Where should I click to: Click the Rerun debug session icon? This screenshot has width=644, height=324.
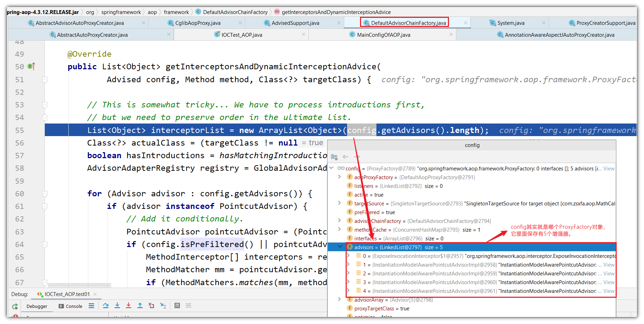(x=15, y=306)
